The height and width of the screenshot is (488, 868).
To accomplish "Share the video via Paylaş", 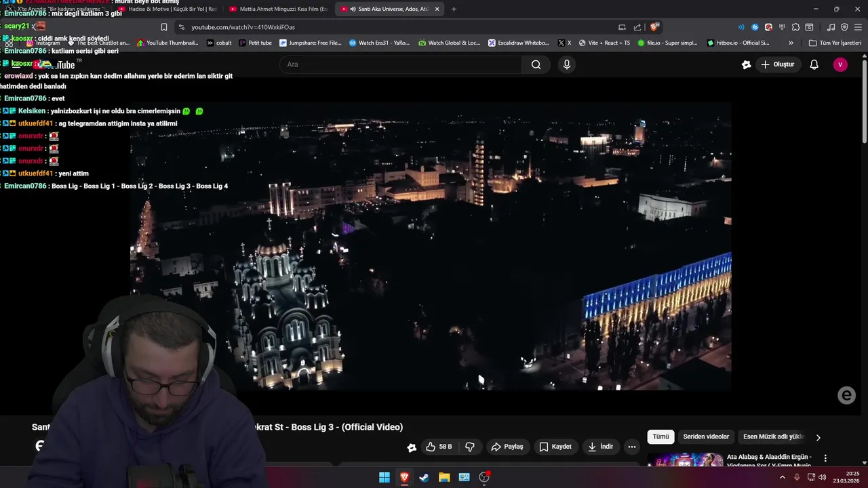I will pos(507,447).
